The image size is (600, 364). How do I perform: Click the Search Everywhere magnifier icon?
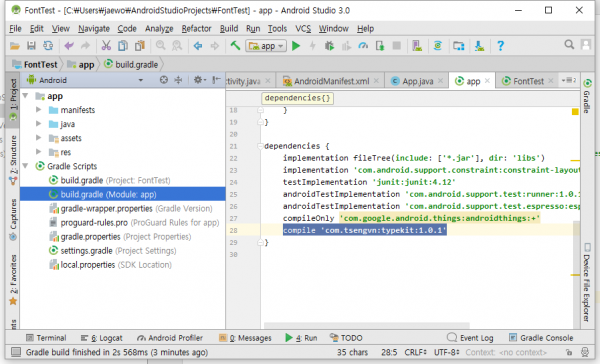coord(569,45)
